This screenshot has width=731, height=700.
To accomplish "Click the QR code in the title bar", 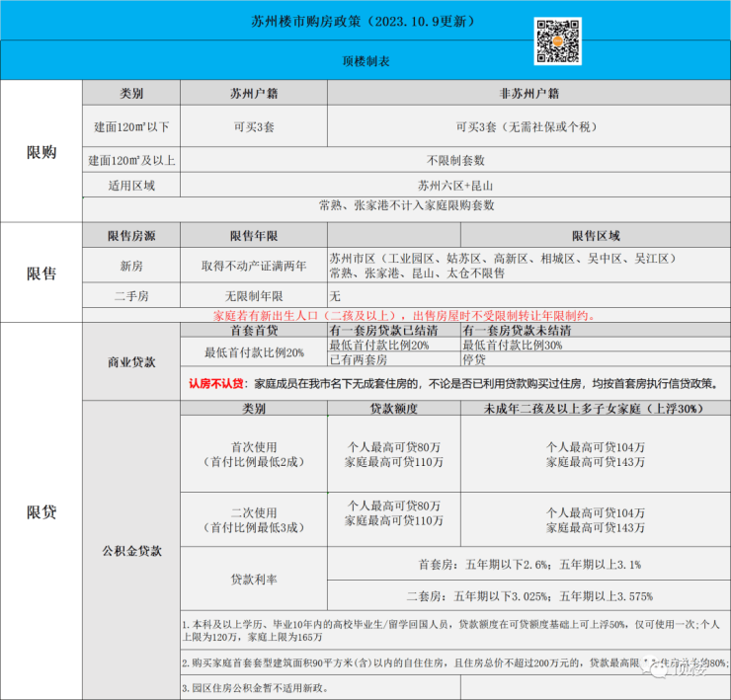I will coord(556,38).
